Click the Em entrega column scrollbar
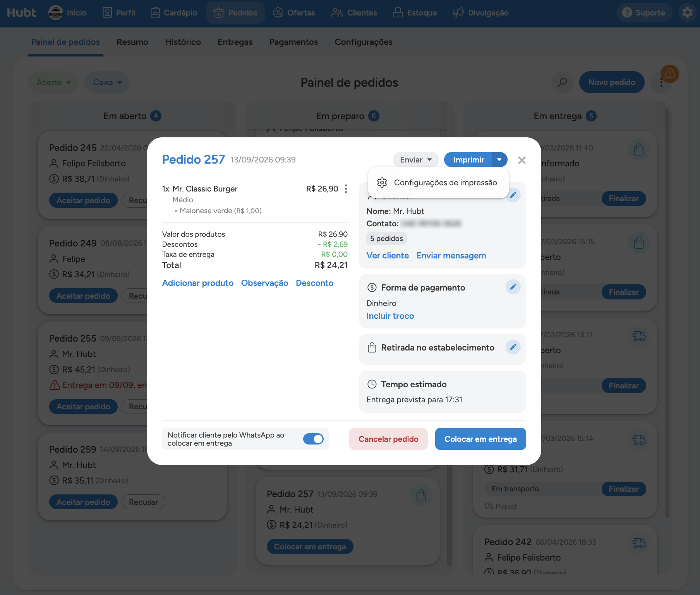 [667, 313]
